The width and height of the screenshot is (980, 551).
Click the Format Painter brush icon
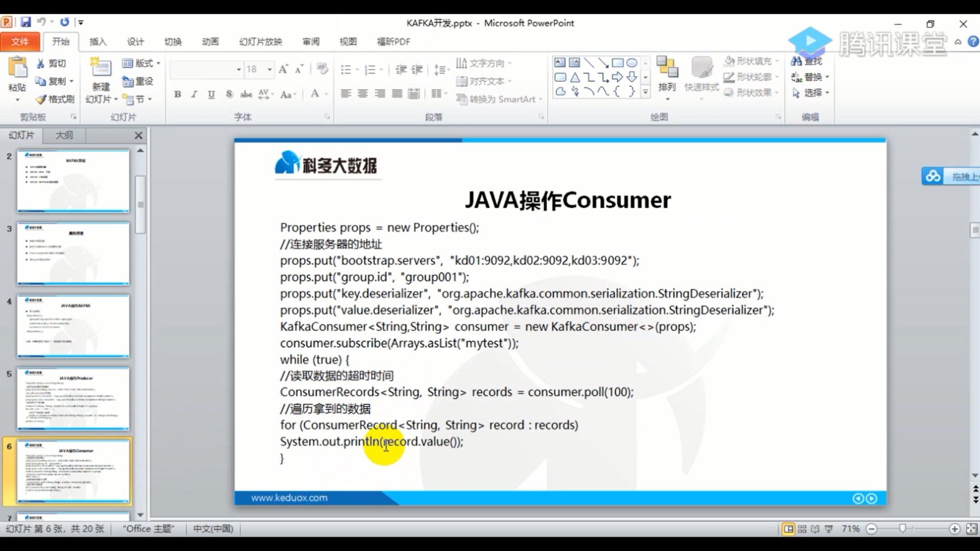(x=41, y=99)
